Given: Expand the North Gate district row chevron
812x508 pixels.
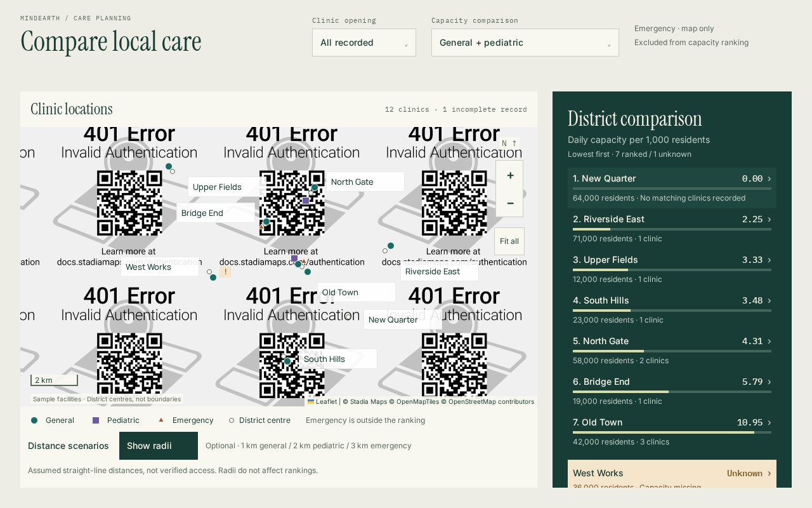Looking at the screenshot, I should (769, 342).
